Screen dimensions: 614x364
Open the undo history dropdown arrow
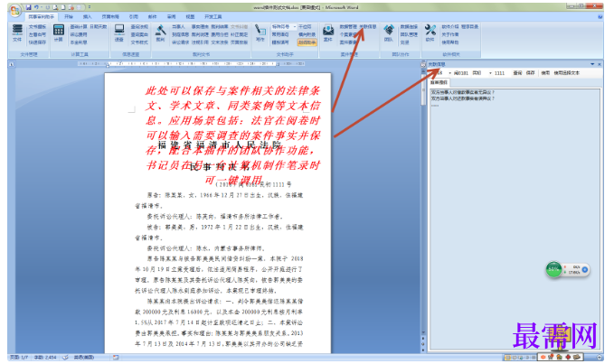point(41,7)
